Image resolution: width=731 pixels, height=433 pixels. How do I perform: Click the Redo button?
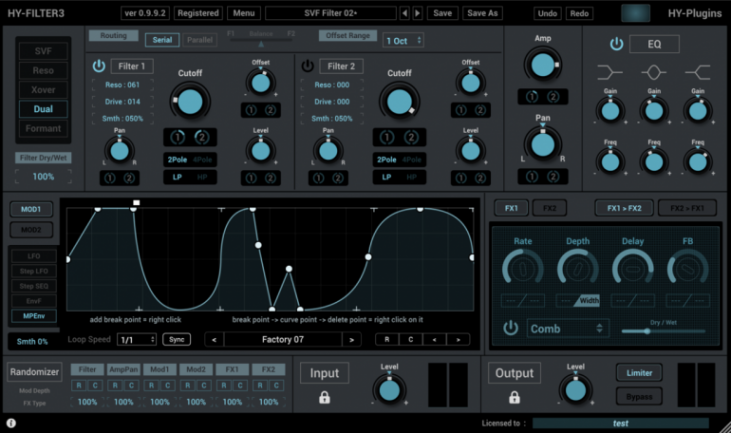(x=579, y=13)
